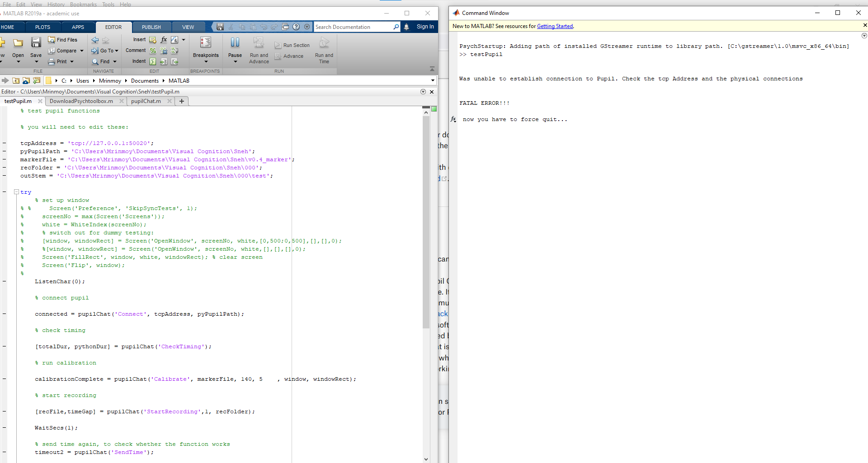
Task: Click the wrap comments icon
Action: [x=175, y=51]
